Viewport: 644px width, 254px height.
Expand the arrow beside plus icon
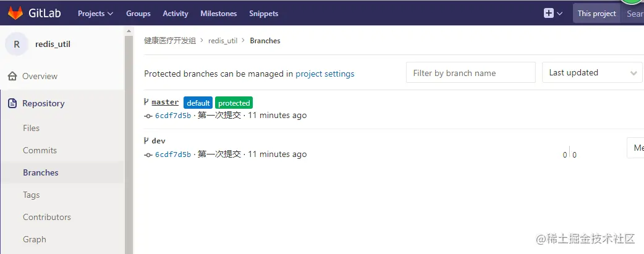(560, 14)
